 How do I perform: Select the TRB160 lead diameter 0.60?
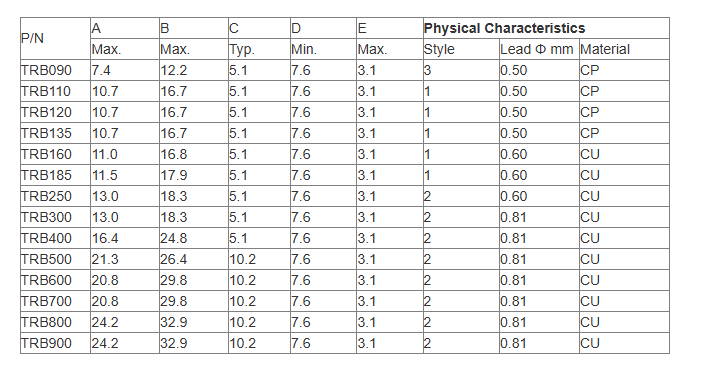539,154
